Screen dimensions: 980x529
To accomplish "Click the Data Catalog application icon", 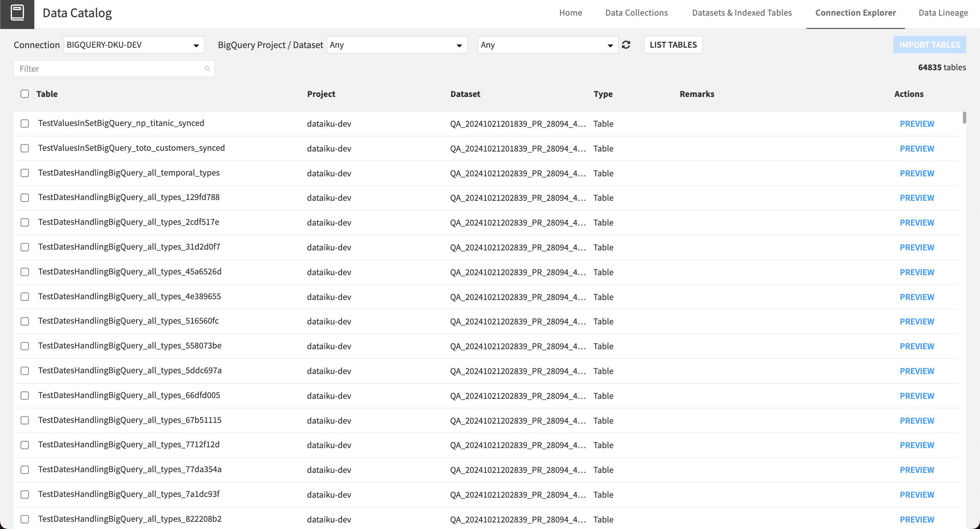I will pos(18,13).
